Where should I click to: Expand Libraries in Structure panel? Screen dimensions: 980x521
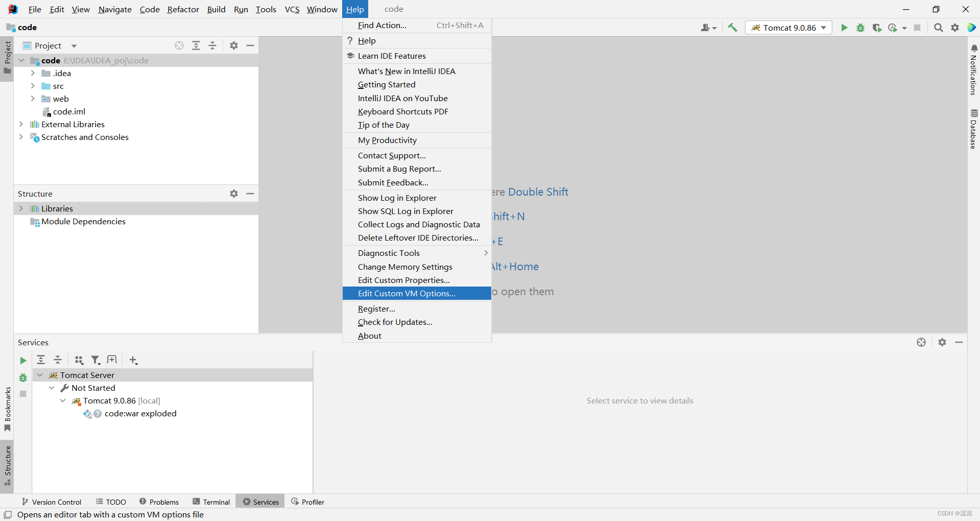pos(21,208)
